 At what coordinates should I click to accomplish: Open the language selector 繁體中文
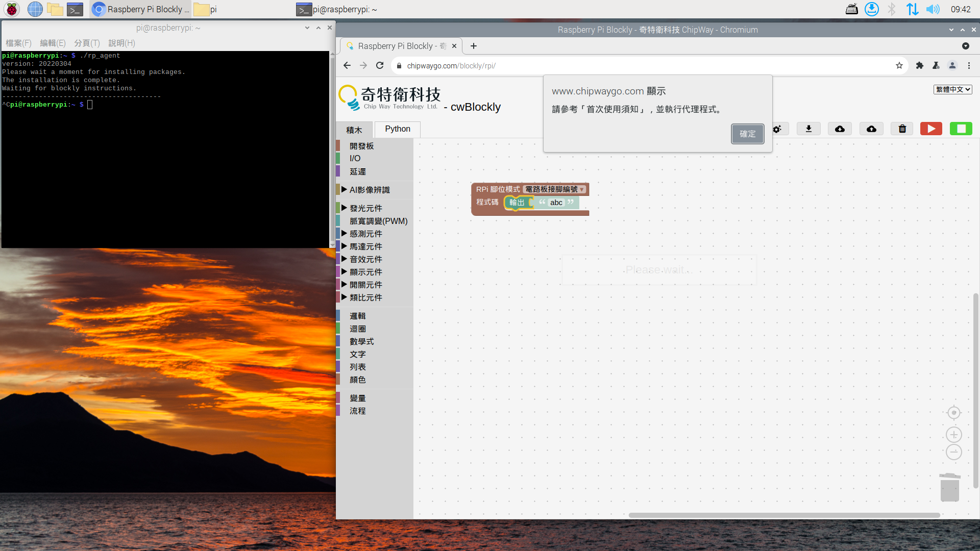coord(952,89)
